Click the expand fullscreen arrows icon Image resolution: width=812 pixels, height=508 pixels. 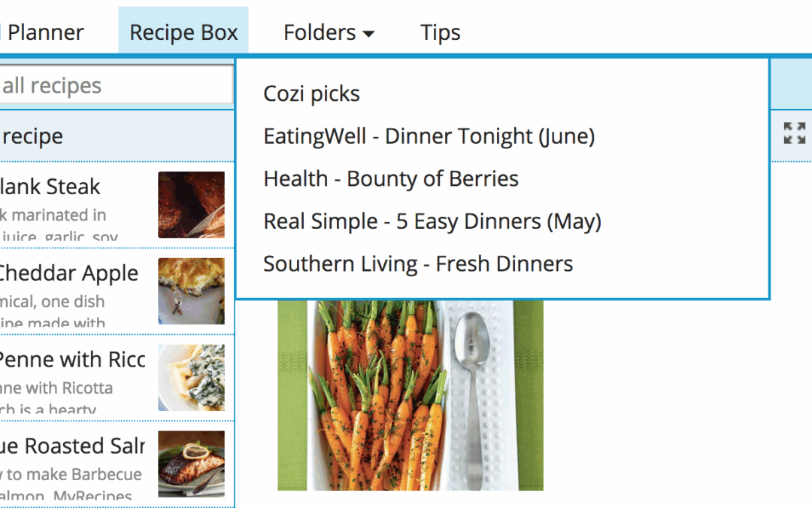point(795,133)
